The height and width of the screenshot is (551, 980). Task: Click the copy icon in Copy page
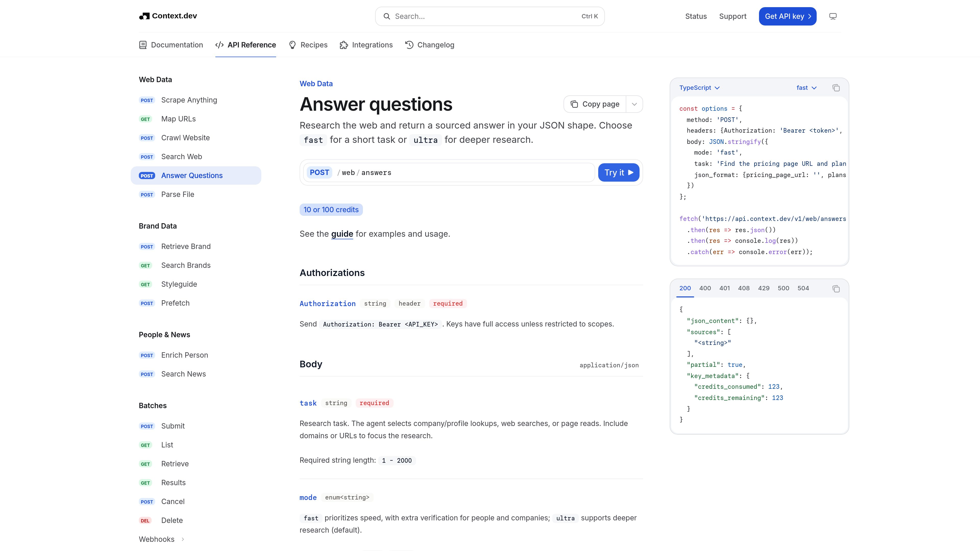pos(574,104)
